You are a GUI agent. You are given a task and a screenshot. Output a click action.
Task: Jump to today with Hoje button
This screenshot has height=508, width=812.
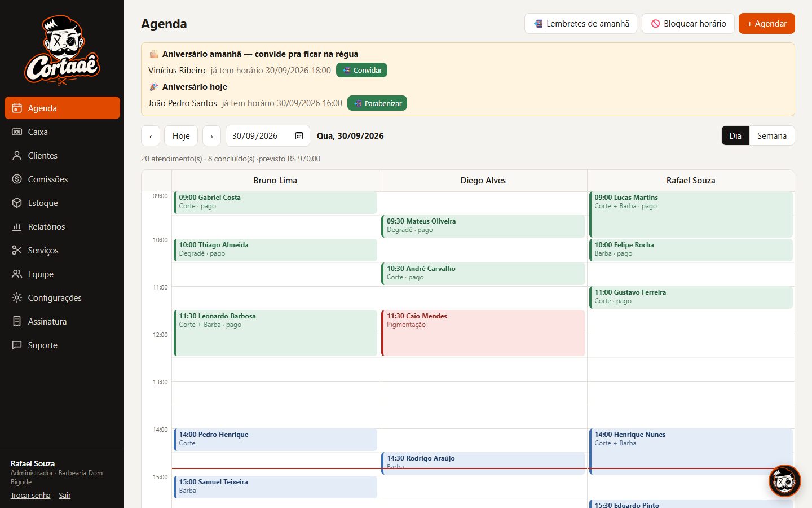point(181,136)
